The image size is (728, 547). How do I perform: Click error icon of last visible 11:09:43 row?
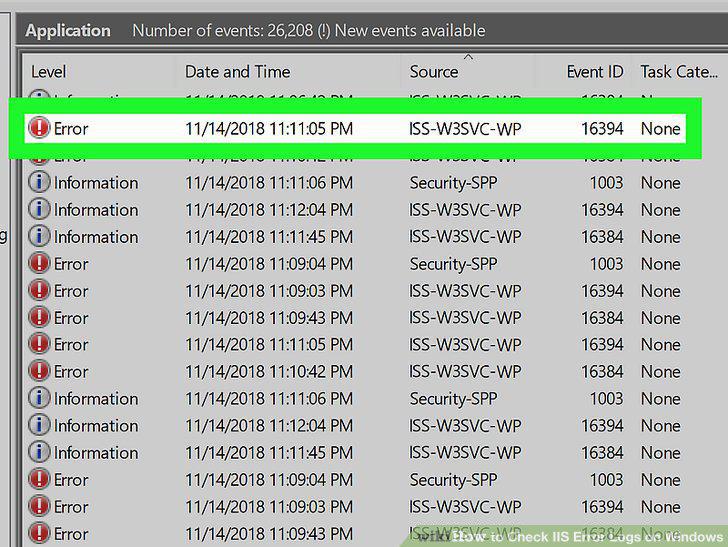(x=39, y=533)
